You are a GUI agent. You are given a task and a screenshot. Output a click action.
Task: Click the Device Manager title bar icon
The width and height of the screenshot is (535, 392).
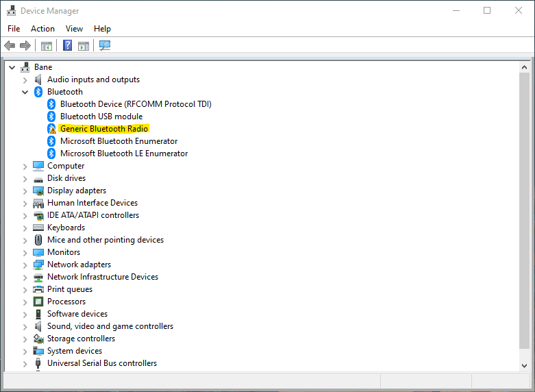pos(11,10)
